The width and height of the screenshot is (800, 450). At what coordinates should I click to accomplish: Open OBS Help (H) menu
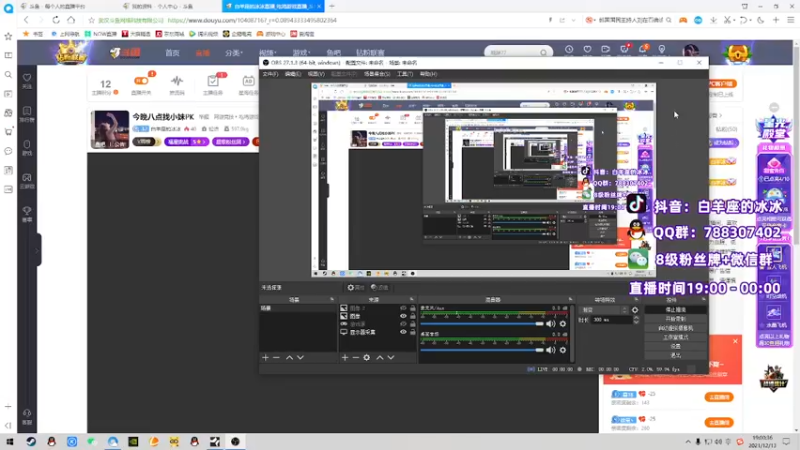(428, 74)
